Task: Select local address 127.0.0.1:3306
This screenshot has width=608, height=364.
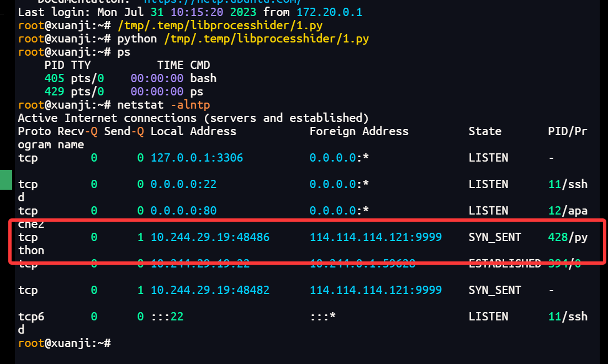Action: point(197,158)
